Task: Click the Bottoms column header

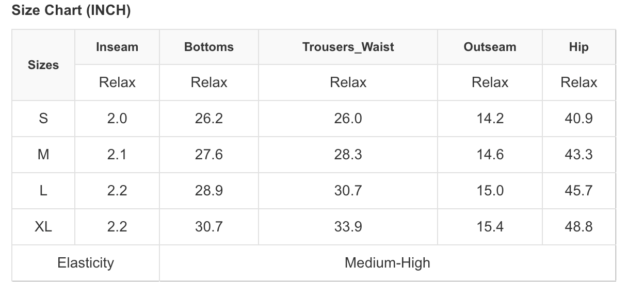Action: (209, 47)
